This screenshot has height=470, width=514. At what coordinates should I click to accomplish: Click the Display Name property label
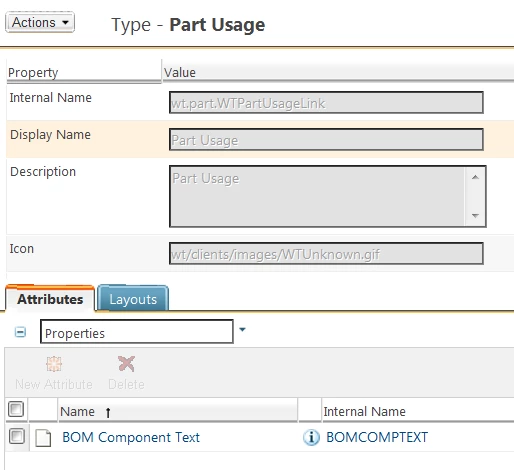[x=51, y=135]
